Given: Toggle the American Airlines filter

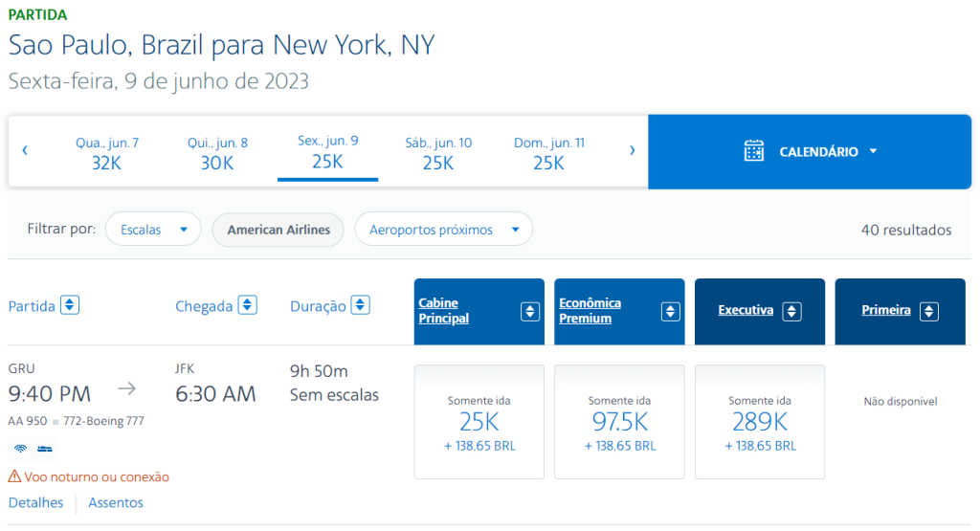Looking at the screenshot, I should (x=278, y=230).
